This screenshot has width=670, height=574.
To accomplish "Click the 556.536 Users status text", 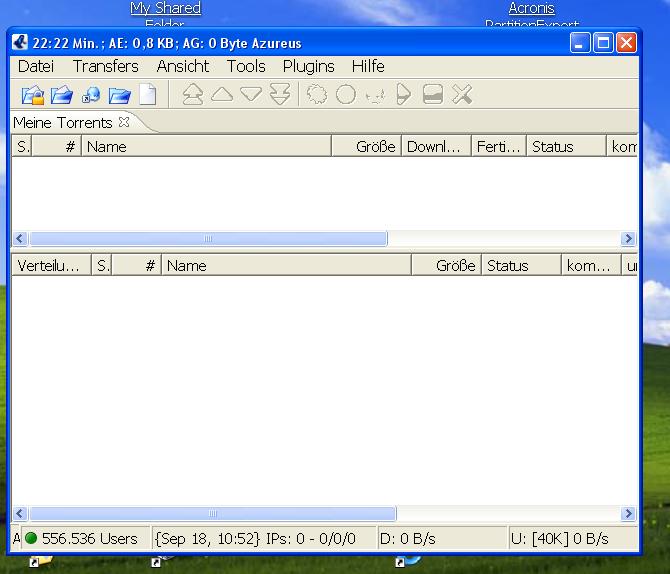I will (89, 539).
